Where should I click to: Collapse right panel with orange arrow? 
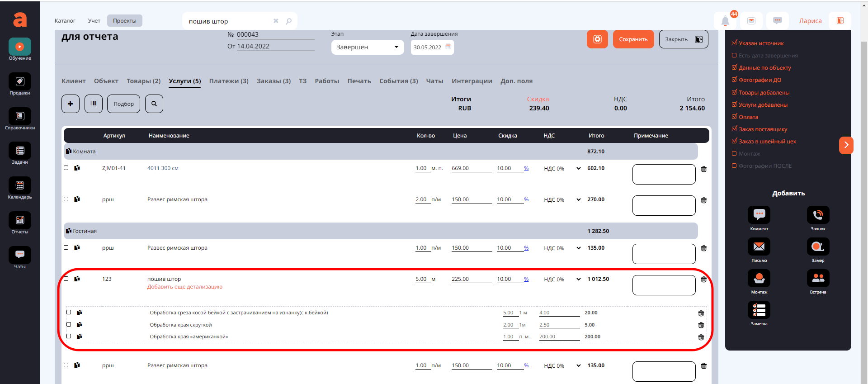(846, 145)
